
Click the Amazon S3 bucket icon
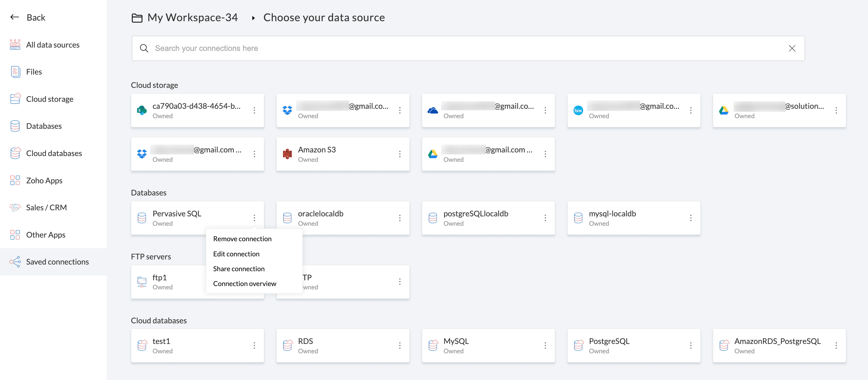[x=287, y=154]
